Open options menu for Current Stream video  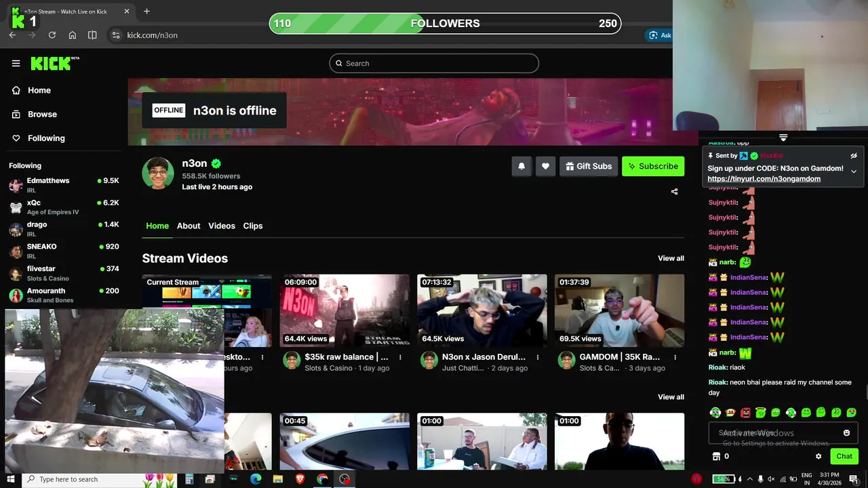click(x=263, y=357)
